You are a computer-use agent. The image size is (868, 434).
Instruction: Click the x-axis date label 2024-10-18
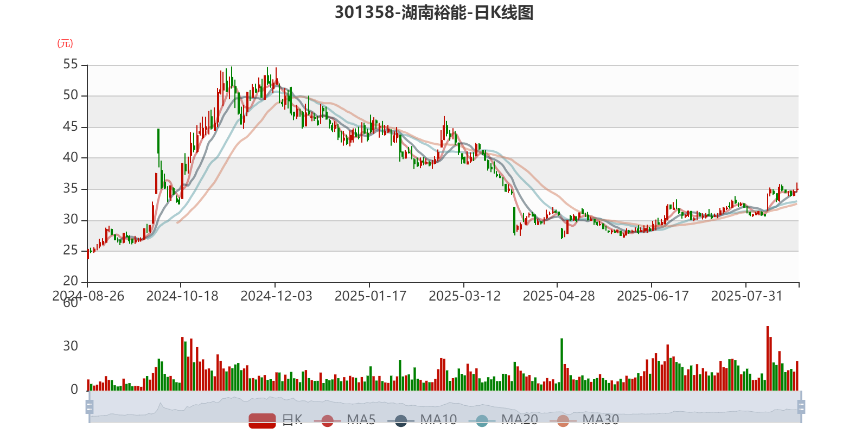tap(182, 296)
